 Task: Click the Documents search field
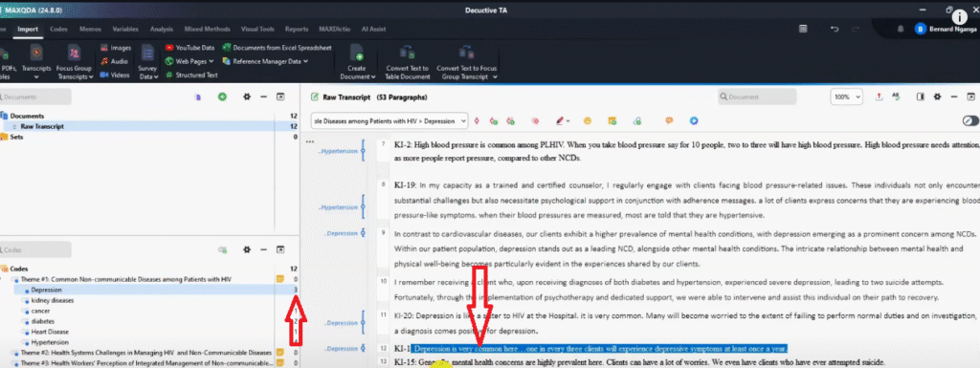pyautogui.click(x=35, y=97)
